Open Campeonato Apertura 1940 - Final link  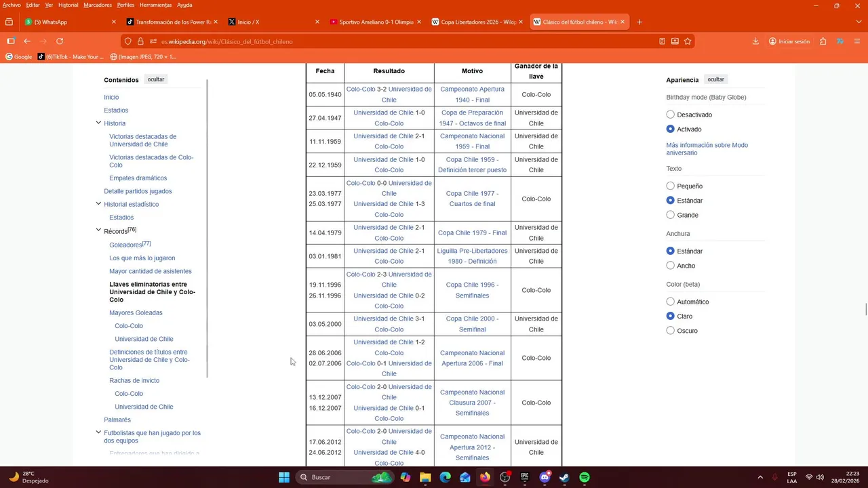click(x=472, y=94)
